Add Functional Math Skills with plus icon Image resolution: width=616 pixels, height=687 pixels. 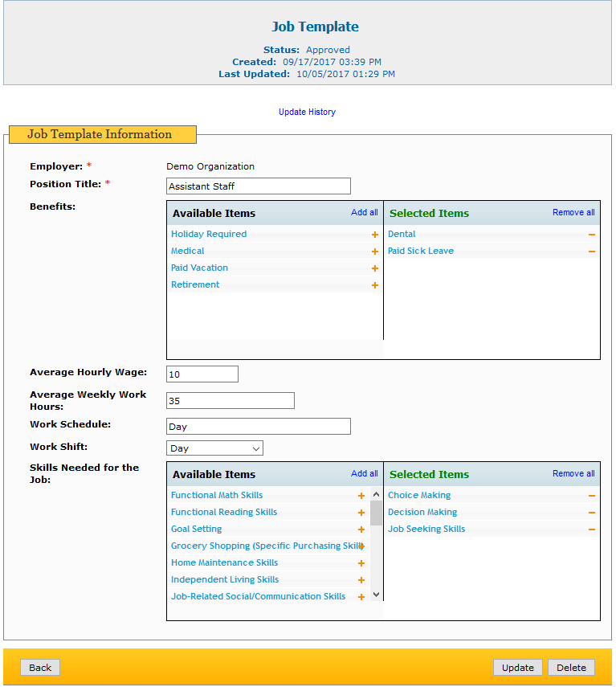(x=361, y=496)
